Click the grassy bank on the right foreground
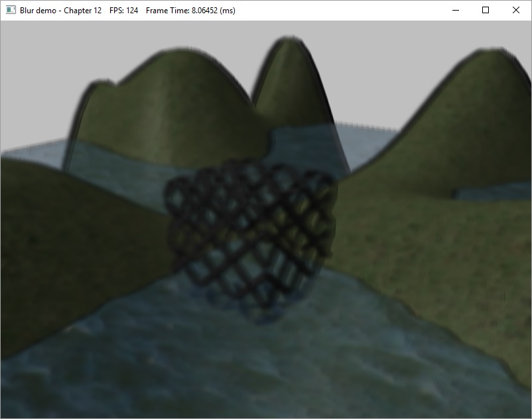The width and height of the screenshot is (532, 419). tap(451, 278)
